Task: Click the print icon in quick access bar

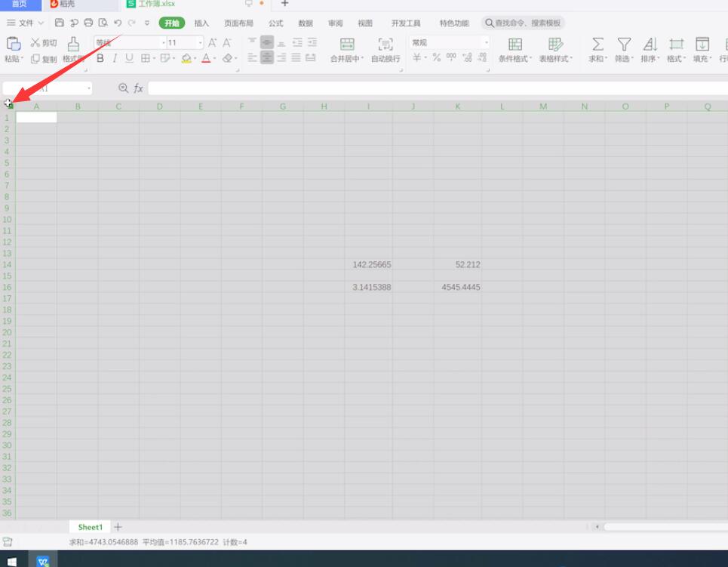Action: (88, 23)
